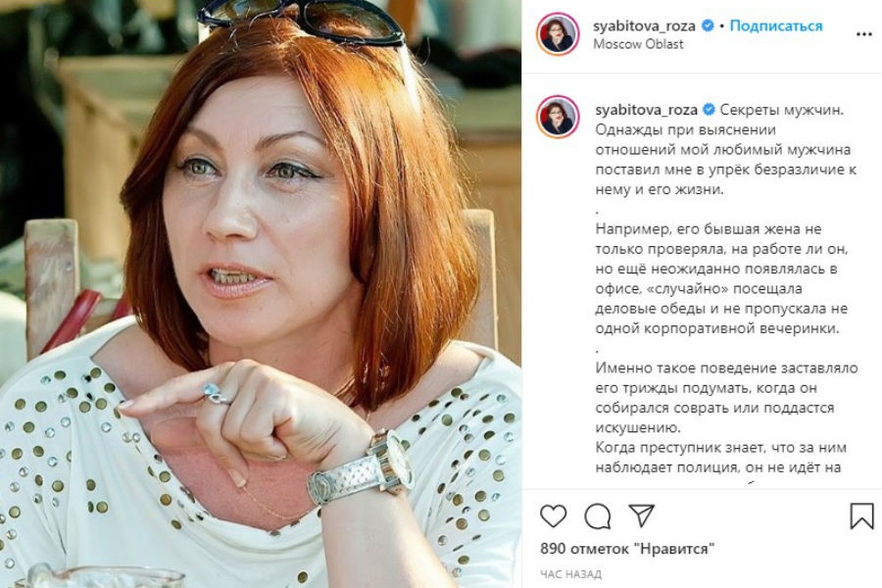Open the avatar next to the caption

pos(558,117)
